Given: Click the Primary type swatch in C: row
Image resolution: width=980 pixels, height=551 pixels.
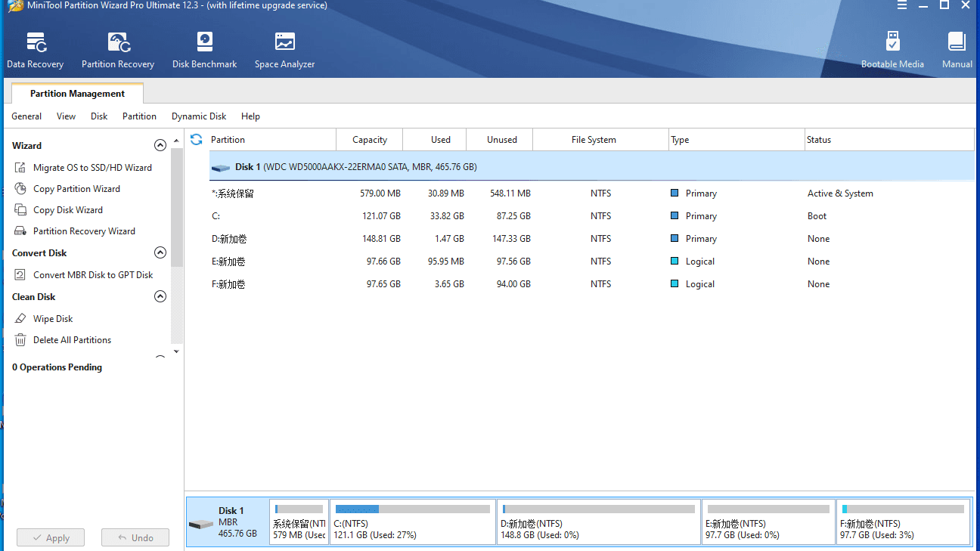Looking at the screenshot, I should (675, 216).
